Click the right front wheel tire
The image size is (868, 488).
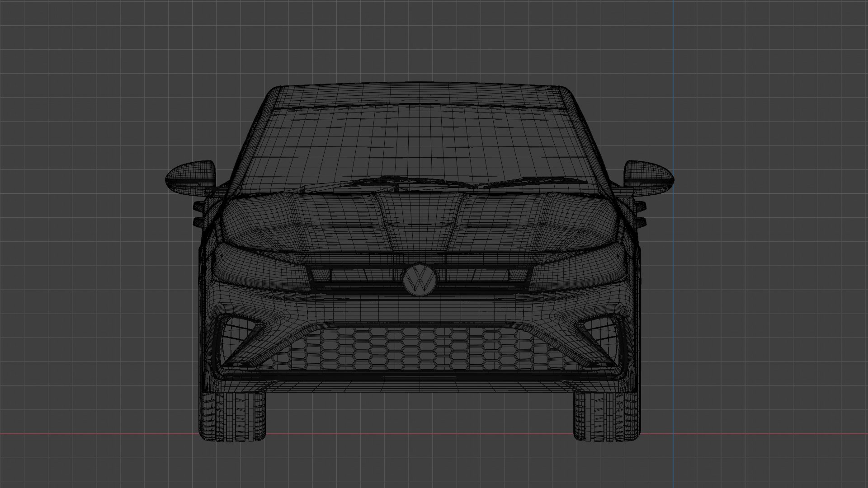607,416
